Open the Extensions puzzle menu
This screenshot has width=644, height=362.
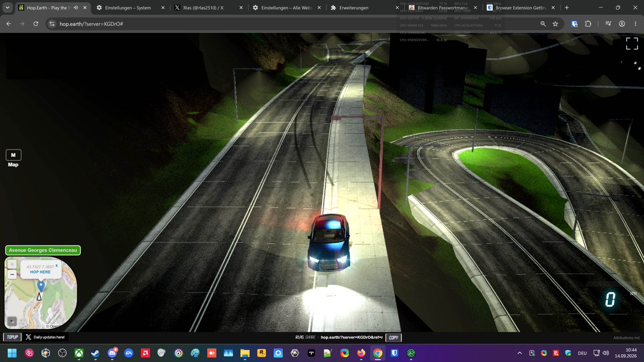point(588,24)
